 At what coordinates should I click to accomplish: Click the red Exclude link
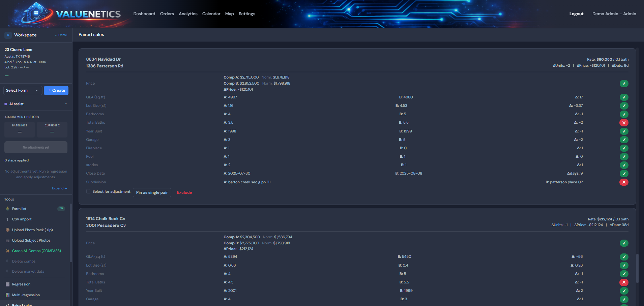pyautogui.click(x=184, y=192)
